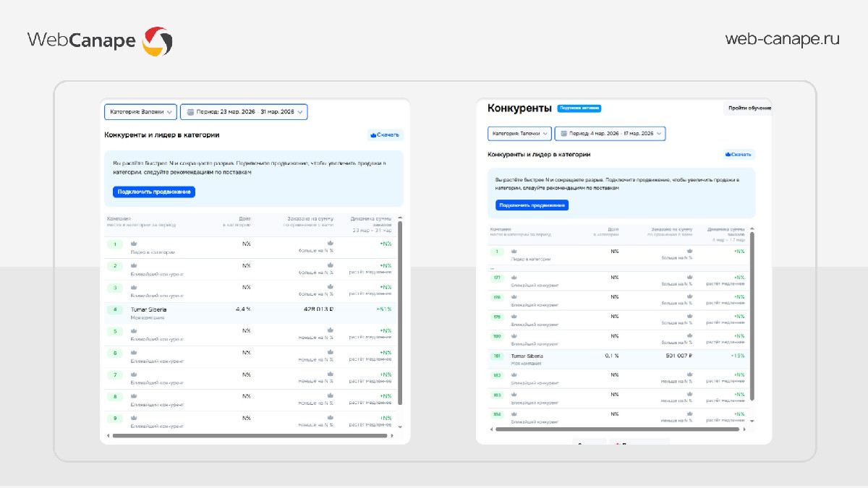The width and height of the screenshot is (868, 488).
Task: Click crown icon next to rank 3 in left table
Action: 134,288
